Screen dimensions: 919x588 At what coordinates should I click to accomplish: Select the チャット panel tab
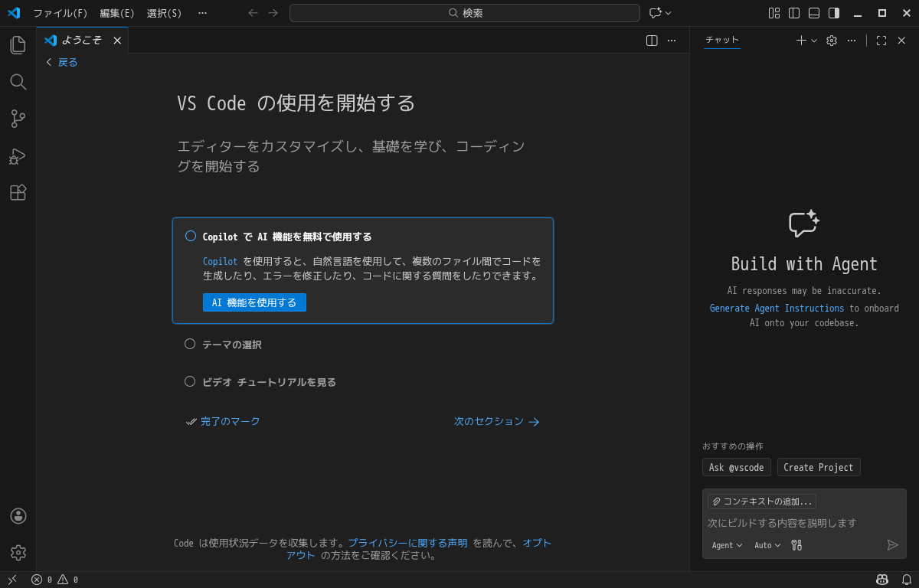722,40
